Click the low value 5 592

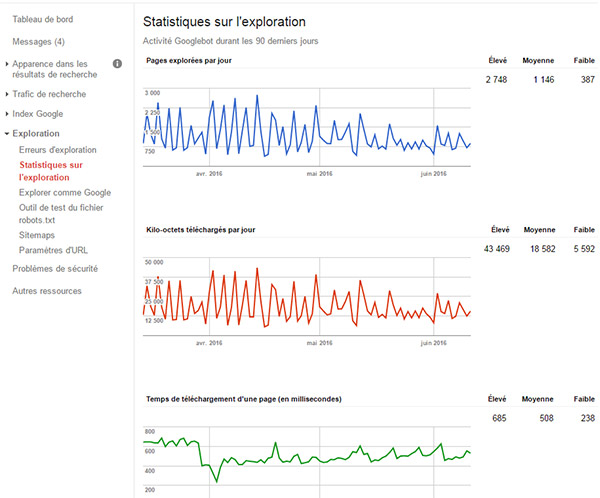pyautogui.click(x=584, y=249)
